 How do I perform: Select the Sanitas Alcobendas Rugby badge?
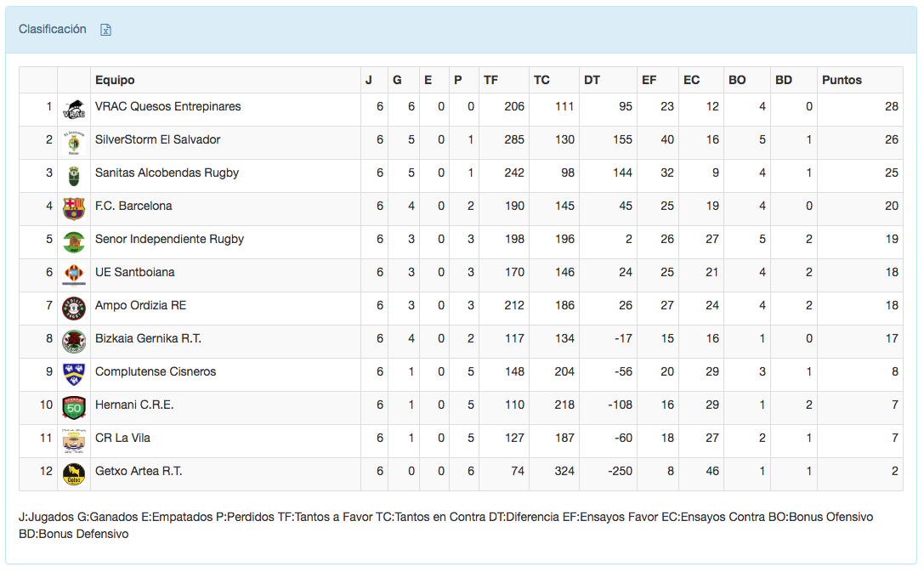[x=74, y=175]
